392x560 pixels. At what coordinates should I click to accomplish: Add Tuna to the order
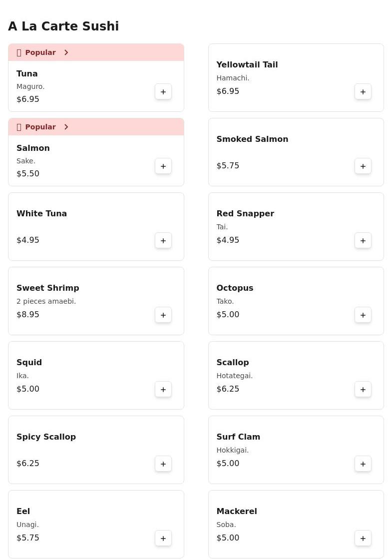(163, 92)
